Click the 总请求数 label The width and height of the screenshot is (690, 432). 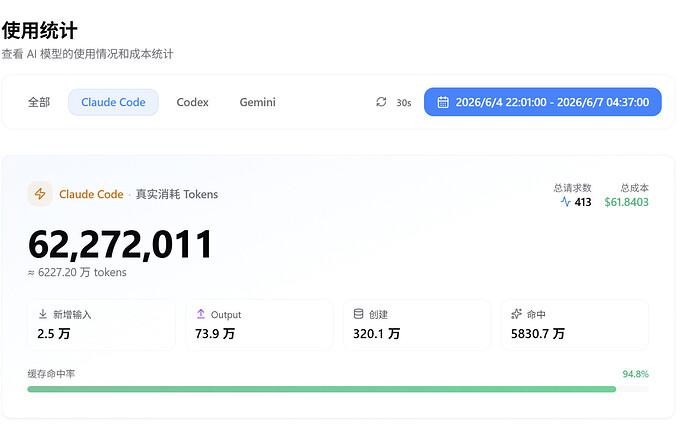572,188
